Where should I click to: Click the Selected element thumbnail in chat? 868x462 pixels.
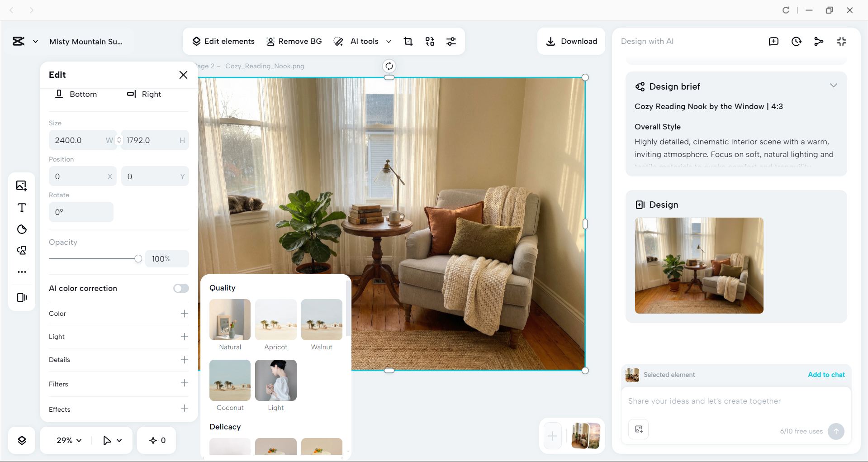coord(632,375)
